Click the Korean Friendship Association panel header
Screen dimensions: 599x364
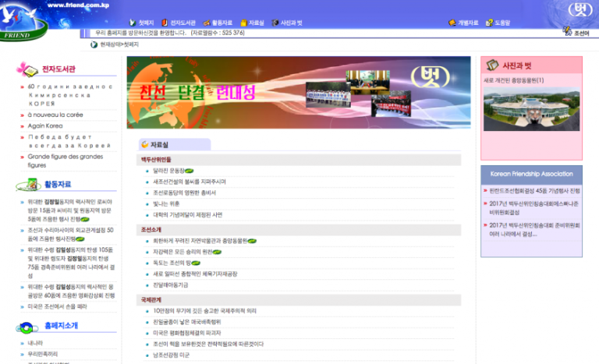tap(531, 174)
